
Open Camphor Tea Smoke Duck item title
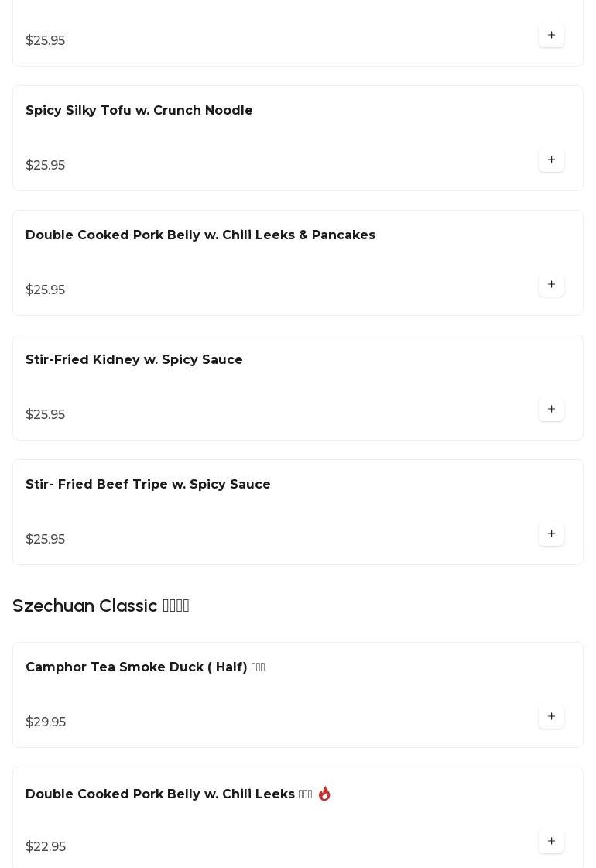pyautogui.click(x=145, y=667)
